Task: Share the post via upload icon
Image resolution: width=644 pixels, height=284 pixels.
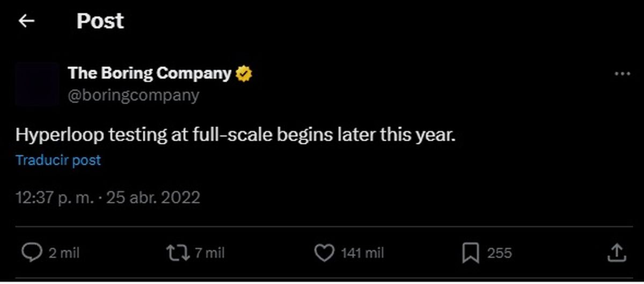Action: 617,253
